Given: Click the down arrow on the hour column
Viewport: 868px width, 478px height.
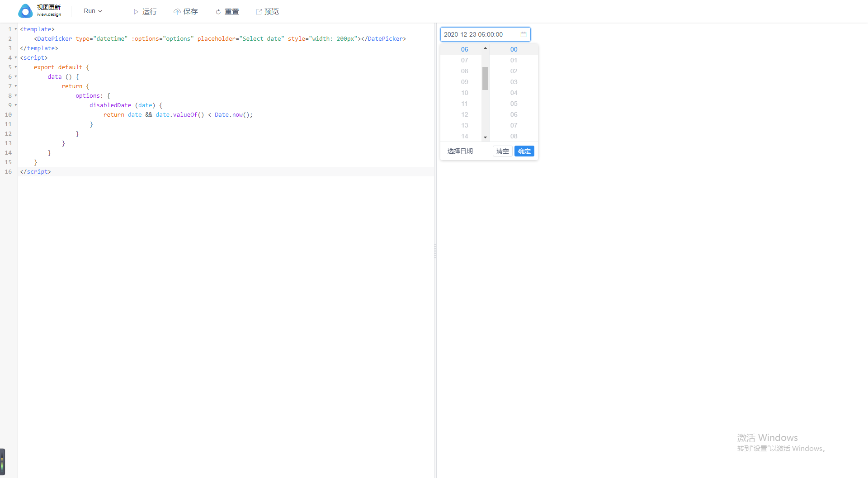Looking at the screenshot, I should [x=485, y=137].
